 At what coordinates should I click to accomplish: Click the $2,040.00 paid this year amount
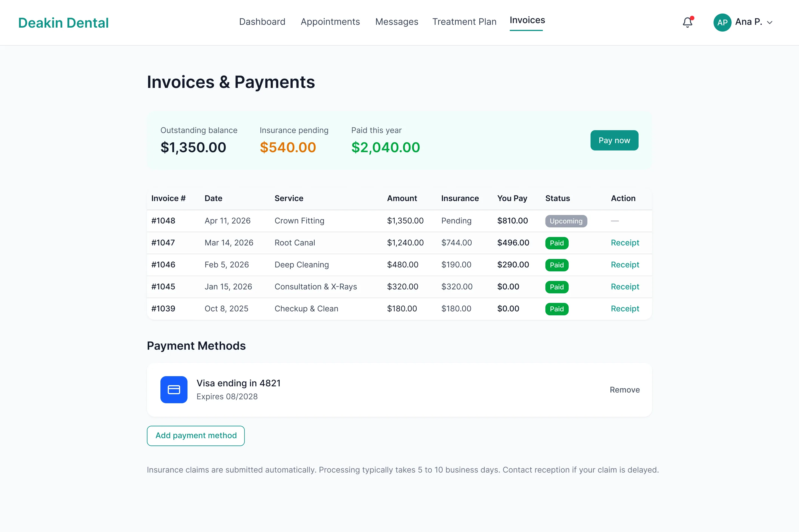(386, 147)
